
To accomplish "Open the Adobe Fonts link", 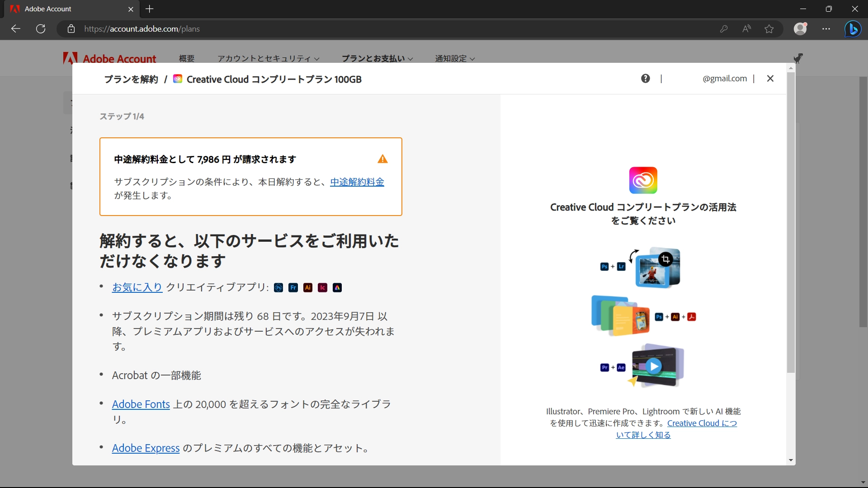I will coord(141,404).
